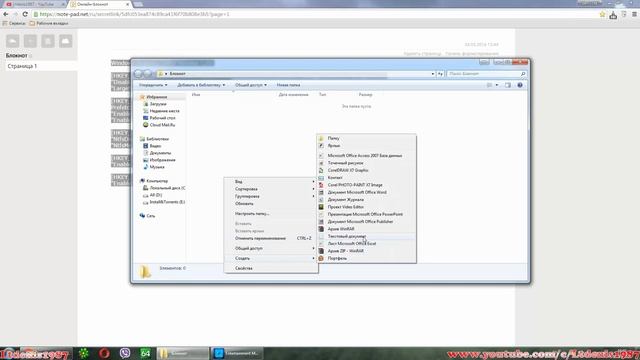Image resolution: width=640 pixels, height=360 pixels.
Task: Open Explorer help icon
Action: pyautogui.click(x=520, y=85)
